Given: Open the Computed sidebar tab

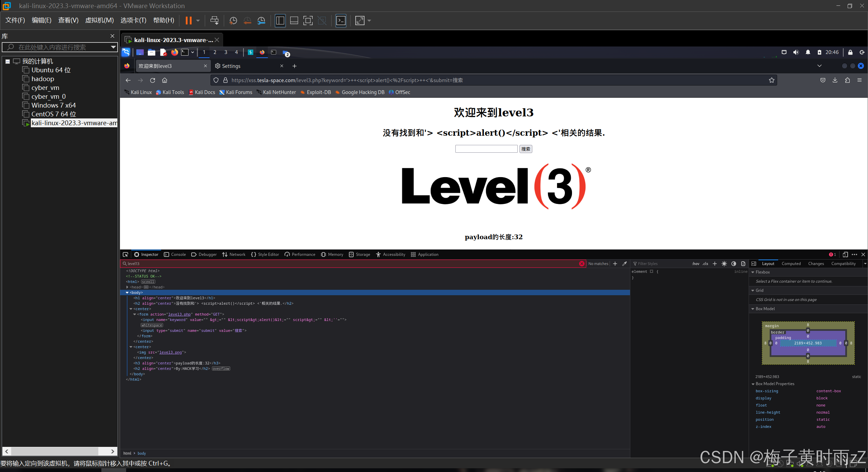Looking at the screenshot, I should tap(791, 264).
